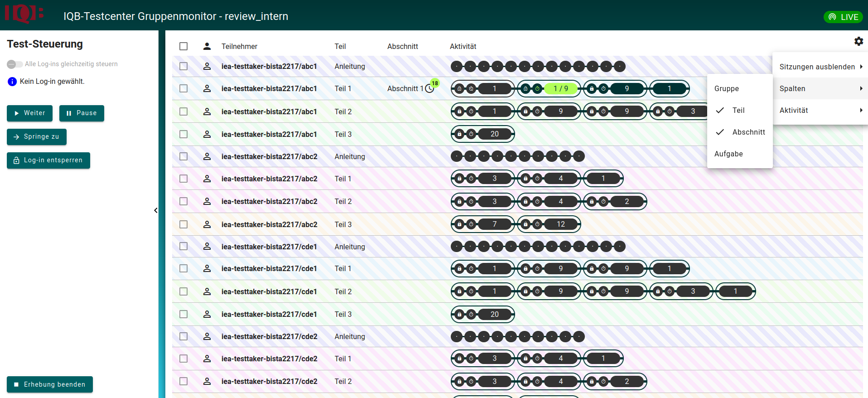The image size is (868, 398).
Task: Click the Teilnehmer column header
Action: (x=239, y=46)
